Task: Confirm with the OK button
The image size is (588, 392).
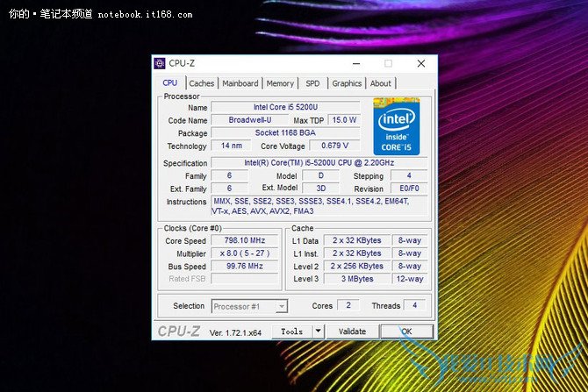Action: (x=407, y=331)
